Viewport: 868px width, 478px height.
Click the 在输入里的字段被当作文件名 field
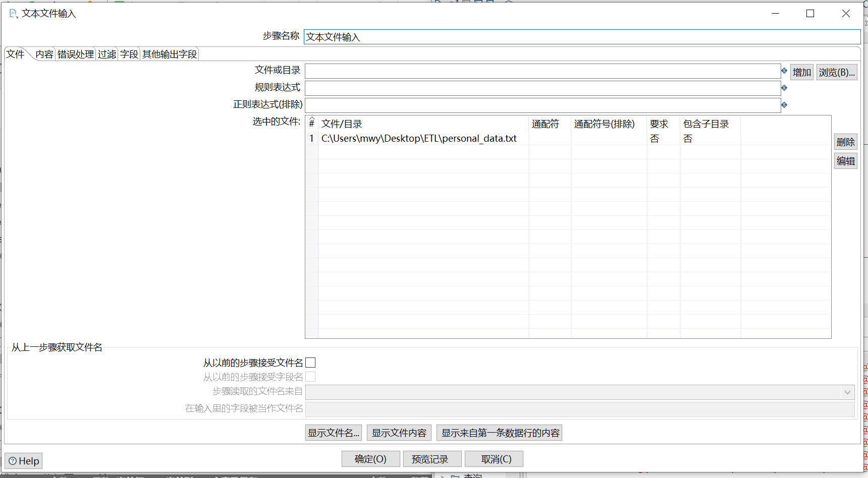click(x=580, y=409)
